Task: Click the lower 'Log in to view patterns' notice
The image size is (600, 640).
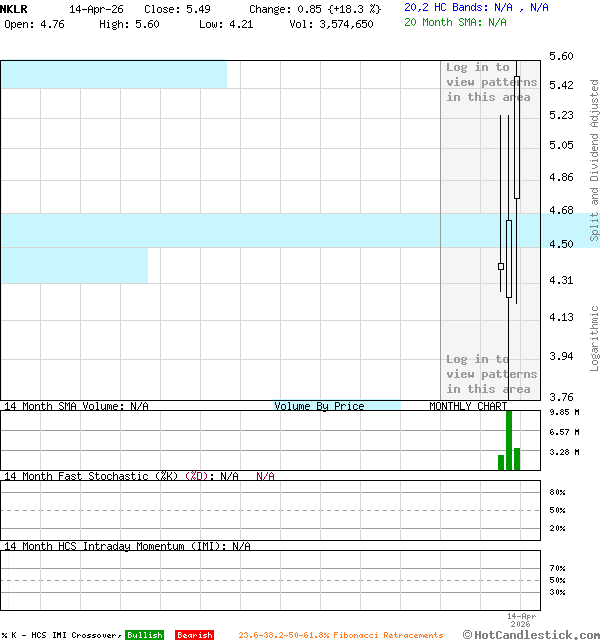Action: point(489,374)
